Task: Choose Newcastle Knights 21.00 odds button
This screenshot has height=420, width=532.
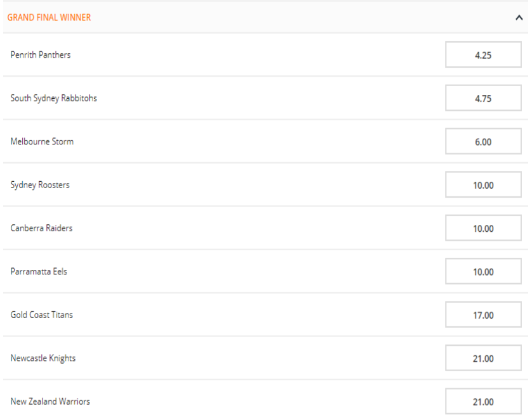Action: tap(483, 359)
